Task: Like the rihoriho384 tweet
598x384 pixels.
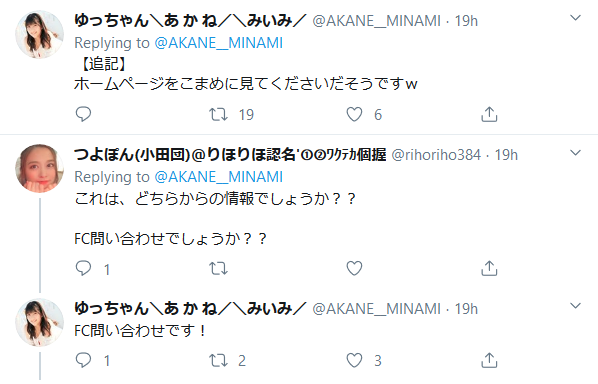Action: (354, 268)
